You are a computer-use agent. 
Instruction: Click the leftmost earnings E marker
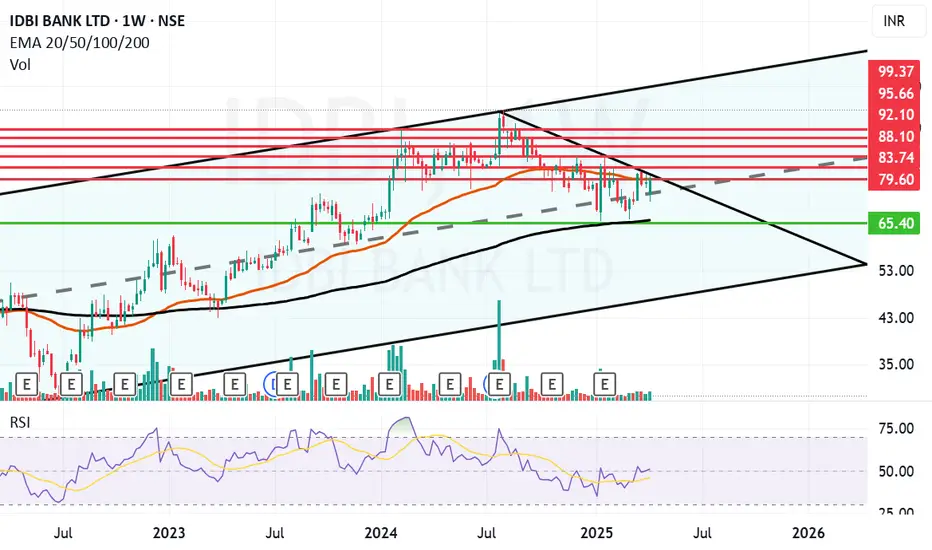point(26,385)
